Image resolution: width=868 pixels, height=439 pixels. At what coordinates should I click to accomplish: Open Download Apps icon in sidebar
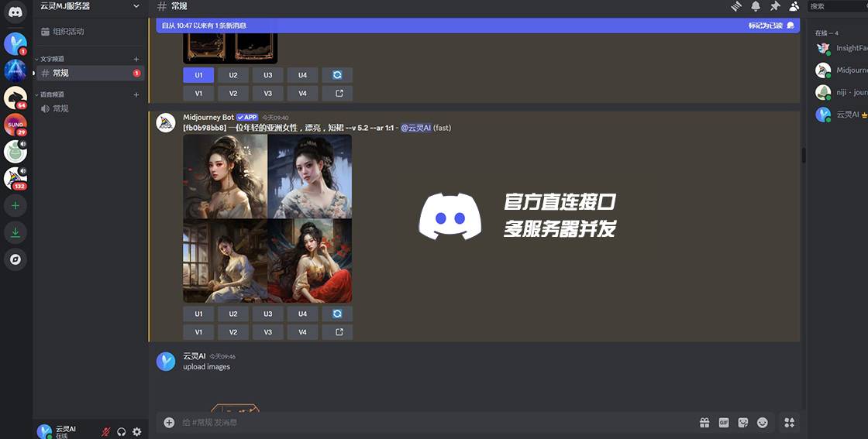tap(15, 233)
